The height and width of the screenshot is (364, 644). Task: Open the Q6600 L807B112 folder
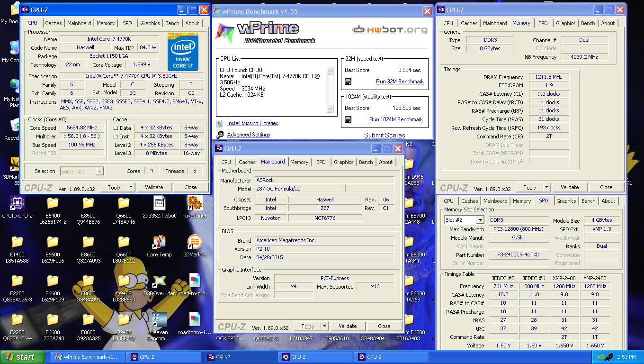[124, 243]
